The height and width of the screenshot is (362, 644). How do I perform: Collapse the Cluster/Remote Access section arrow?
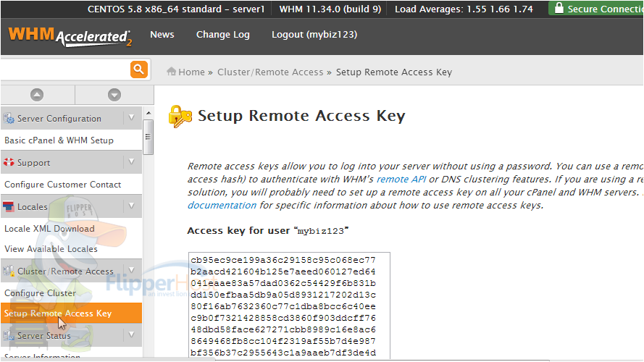[x=131, y=270]
